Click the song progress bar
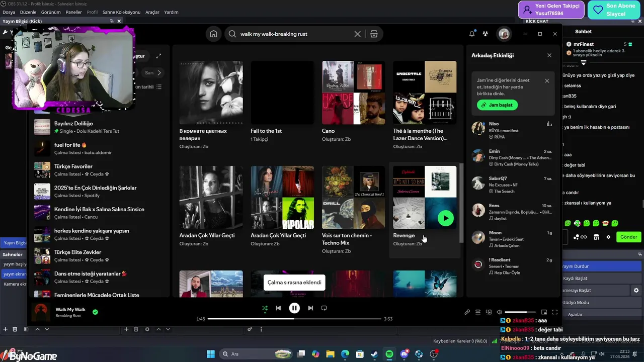 pos(294,319)
